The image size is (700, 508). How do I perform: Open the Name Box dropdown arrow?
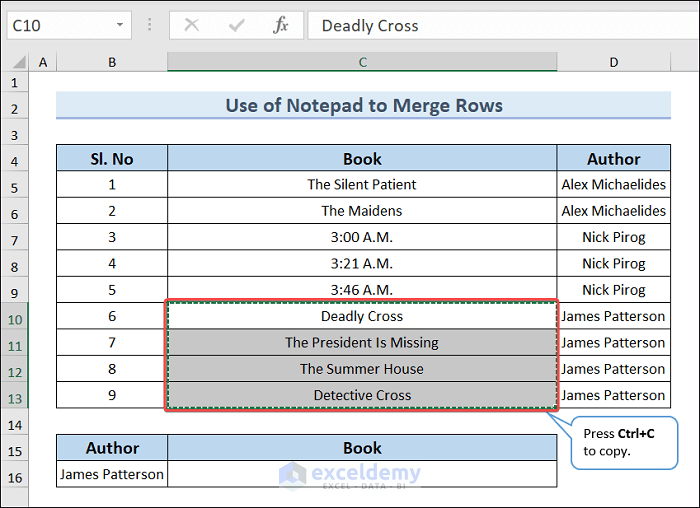click(120, 25)
